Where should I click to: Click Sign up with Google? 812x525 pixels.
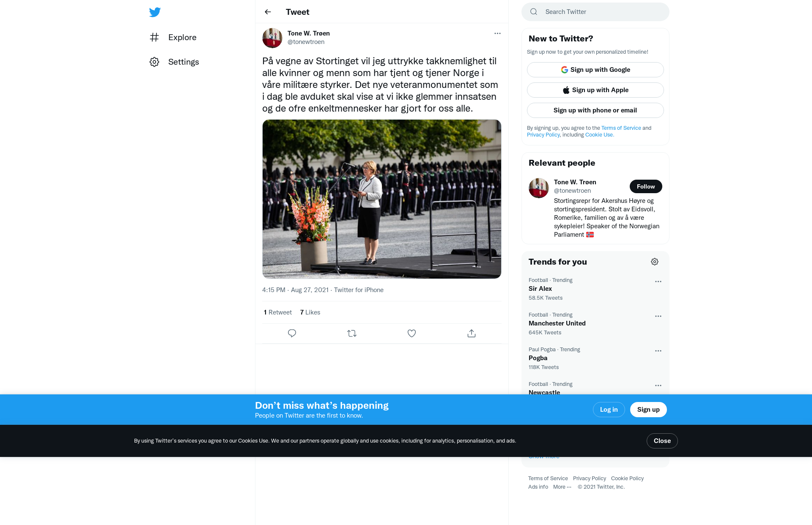tap(595, 70)
